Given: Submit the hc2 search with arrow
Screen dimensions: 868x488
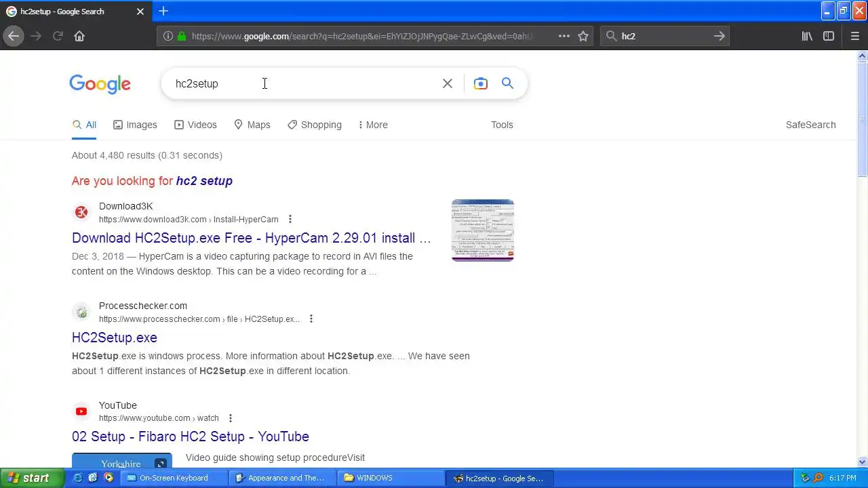Looking at the screenshot, I should (719, 36).
